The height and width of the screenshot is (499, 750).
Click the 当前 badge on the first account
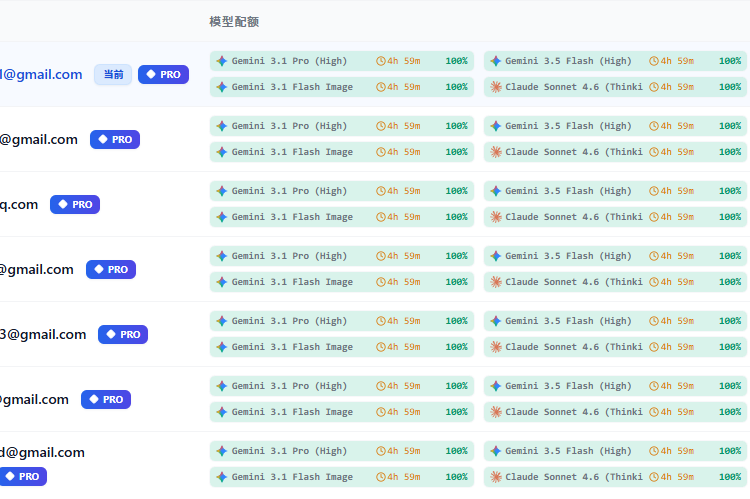tap(113, 74)
